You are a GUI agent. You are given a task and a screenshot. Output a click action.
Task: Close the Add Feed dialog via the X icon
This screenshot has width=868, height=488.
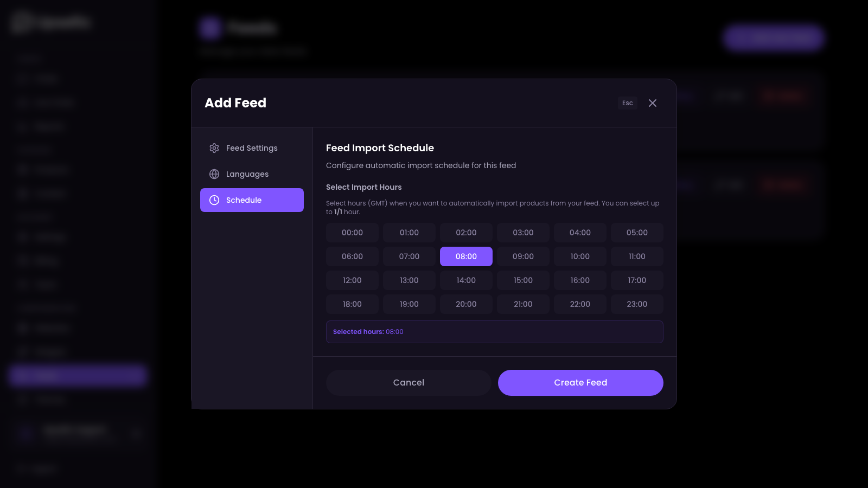click(x=653, y=103)
